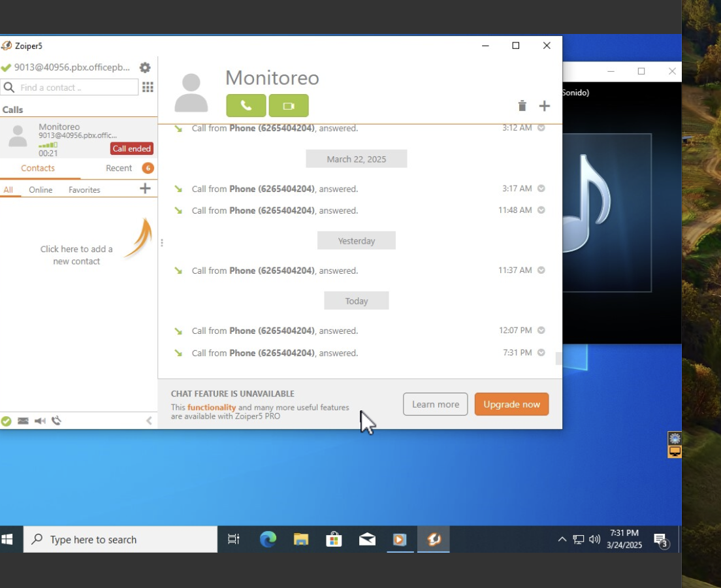Open Microsoft Edge from taskbar
The image size is (721, 588).
(x=268, y=539)
